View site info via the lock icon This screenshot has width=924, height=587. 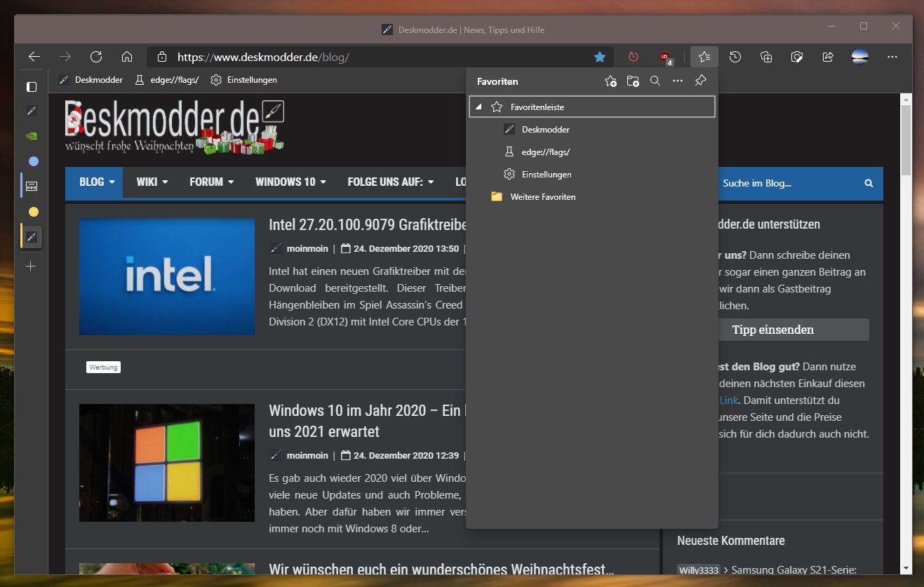point(162,57)
